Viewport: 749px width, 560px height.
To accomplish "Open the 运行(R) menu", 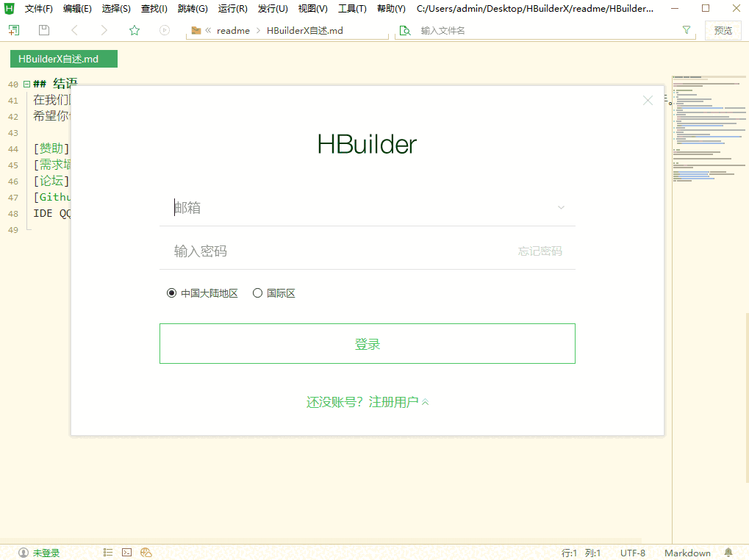I will pos(232,9).
